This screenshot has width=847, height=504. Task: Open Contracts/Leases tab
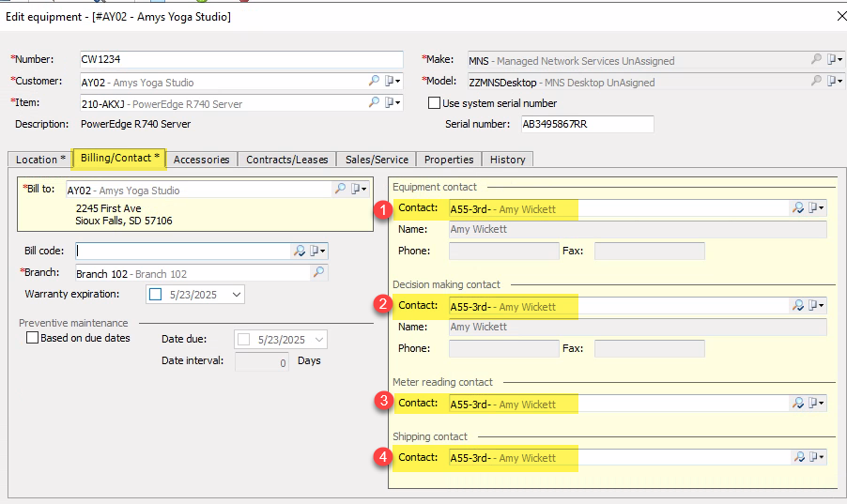[286, 160]
